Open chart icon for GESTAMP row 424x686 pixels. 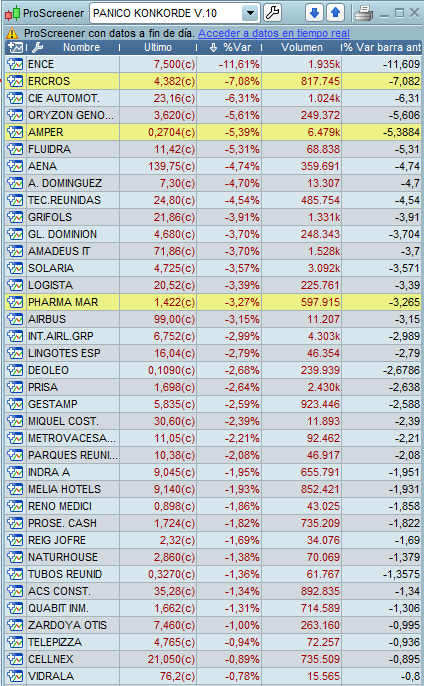click(x=15, y=404)
